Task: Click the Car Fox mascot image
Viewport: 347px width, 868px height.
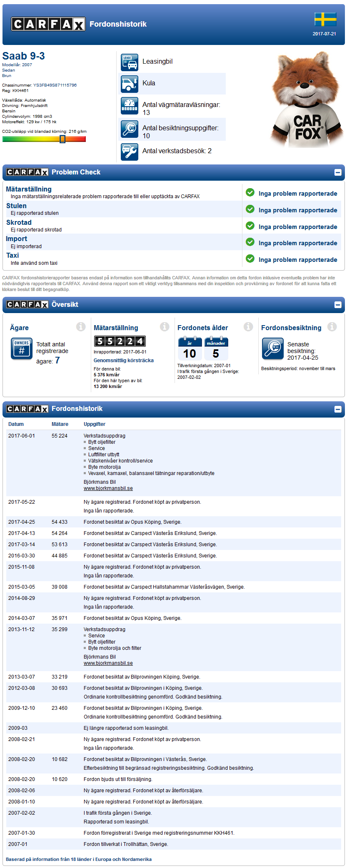Action: (x=307, y=99)
